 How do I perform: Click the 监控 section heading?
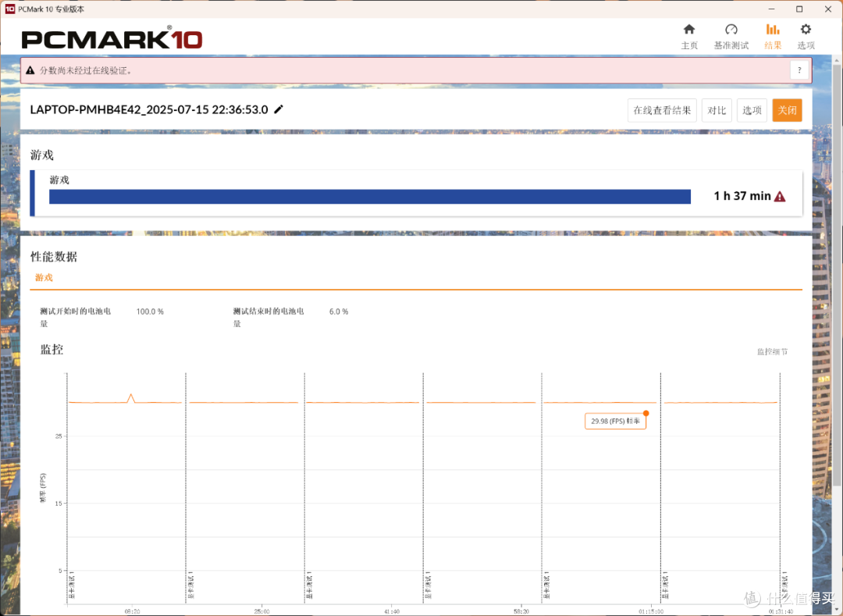(52, 350)
